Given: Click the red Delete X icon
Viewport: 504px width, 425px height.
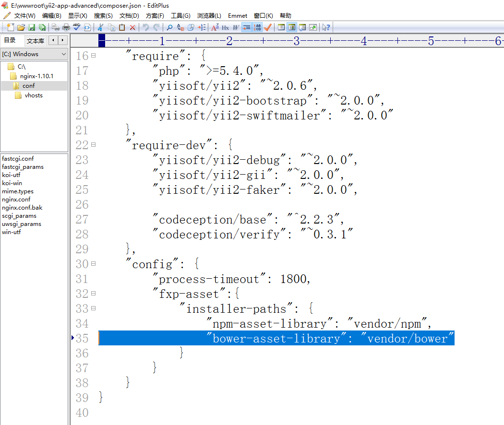Looking at the screenshot, I should (x=132, y=27).
